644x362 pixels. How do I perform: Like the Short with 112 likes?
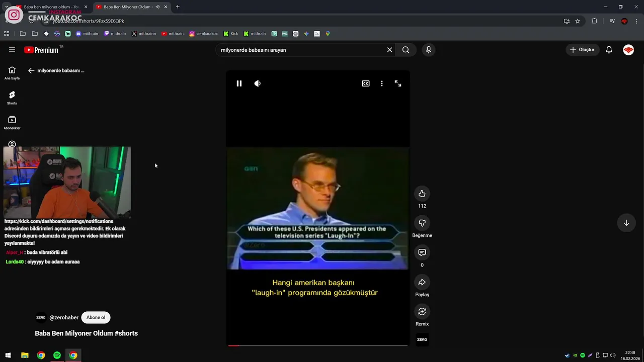coord(422,194)
